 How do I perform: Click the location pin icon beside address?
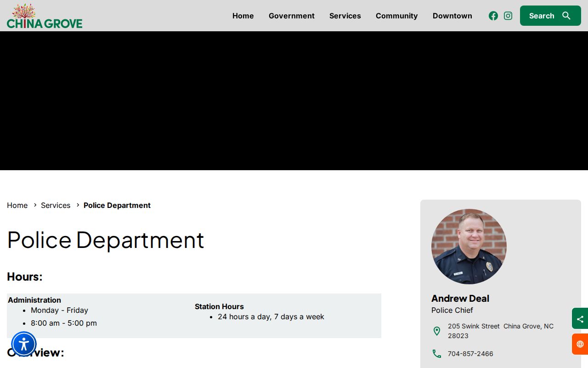[x=437, y=331]
